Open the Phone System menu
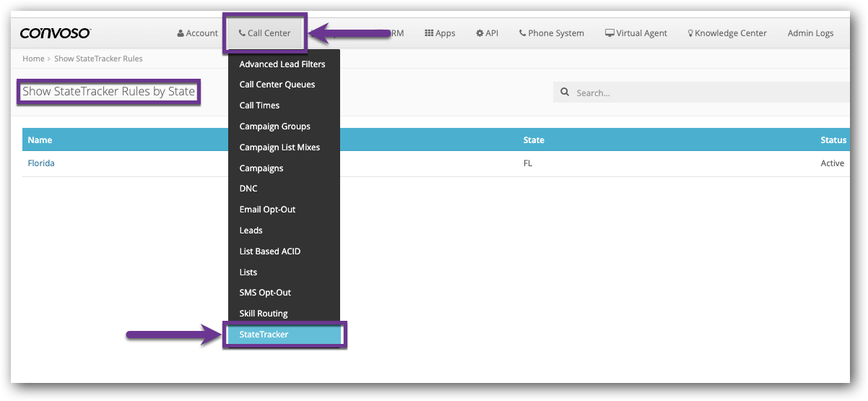The width and height of the screenshot is (868, 401). click(551, 33)
